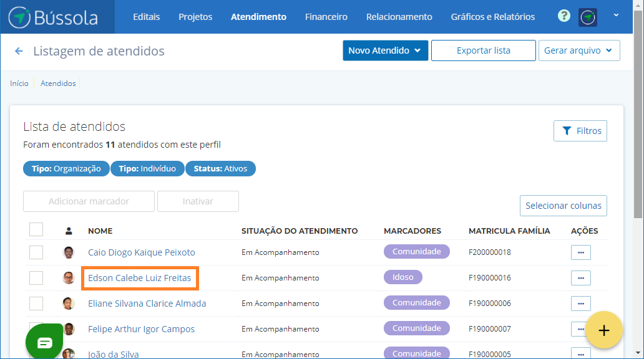Click the Status: Ativos filter tag
This screenshot has width=644, height=359.
point(220,169)
